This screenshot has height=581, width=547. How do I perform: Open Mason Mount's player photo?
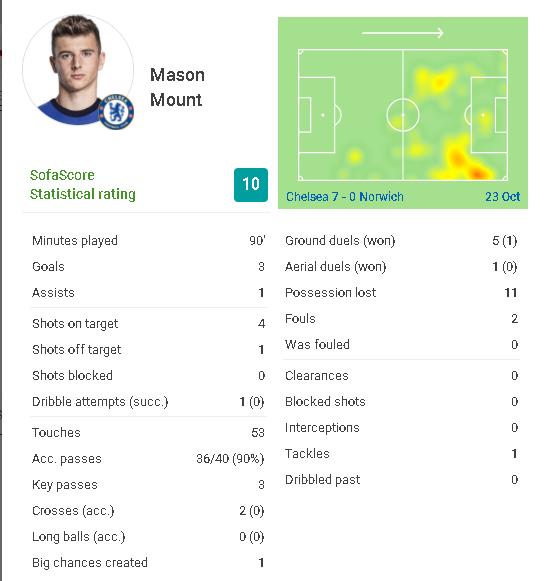pyautogui.click(x=78, y=70)
